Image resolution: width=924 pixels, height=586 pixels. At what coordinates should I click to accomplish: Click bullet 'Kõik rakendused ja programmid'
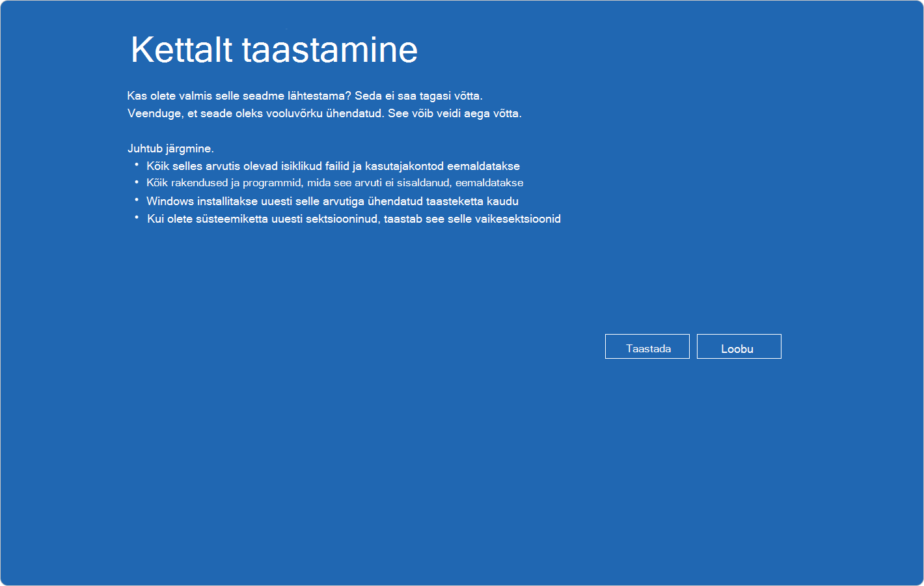[334, 183]
